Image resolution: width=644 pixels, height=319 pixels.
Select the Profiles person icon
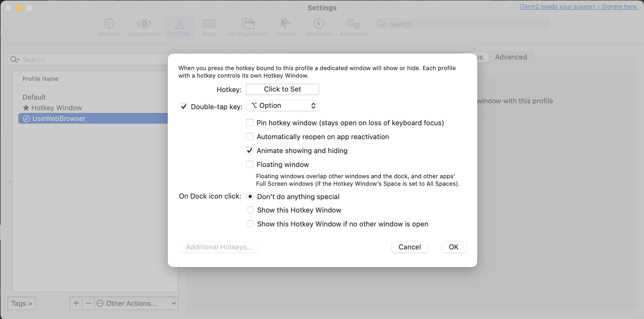click(179, 24)
